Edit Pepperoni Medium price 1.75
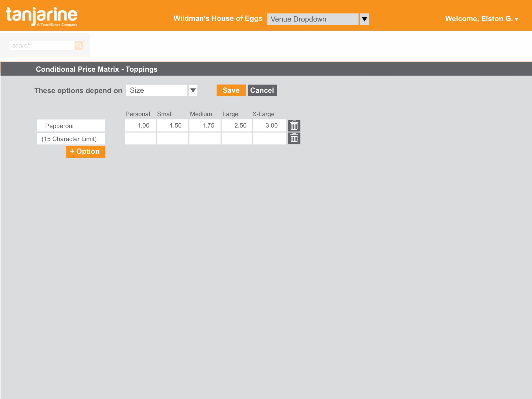The width and height of the screenshot is (532, 399). 205,125
